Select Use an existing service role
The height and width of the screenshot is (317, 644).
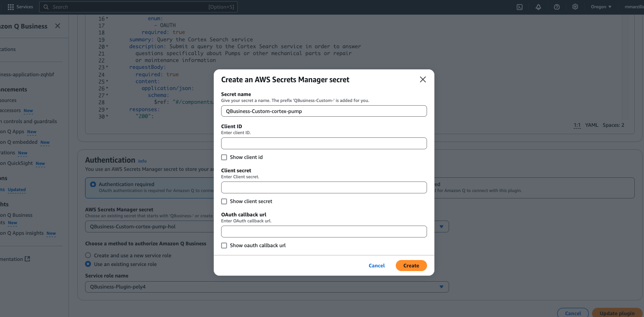88,264
